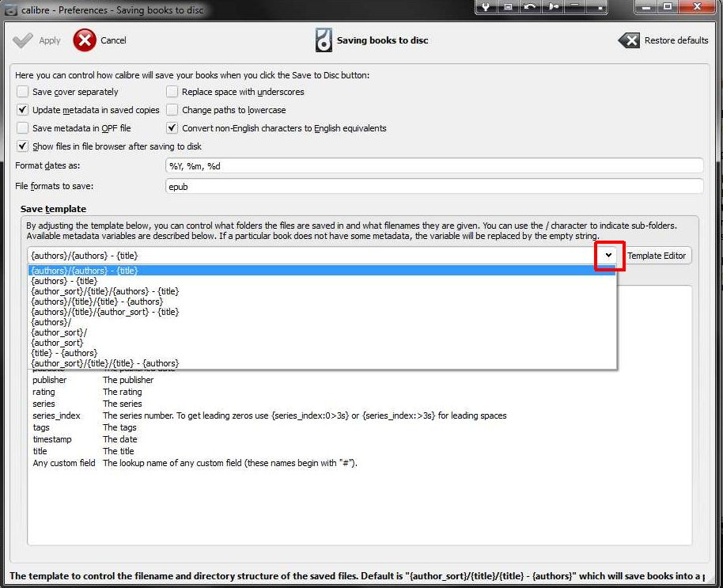Click the wrench icon in title bar
Image resolution: width=723 pixels, height=588 pixels.
tap(486, 7)
